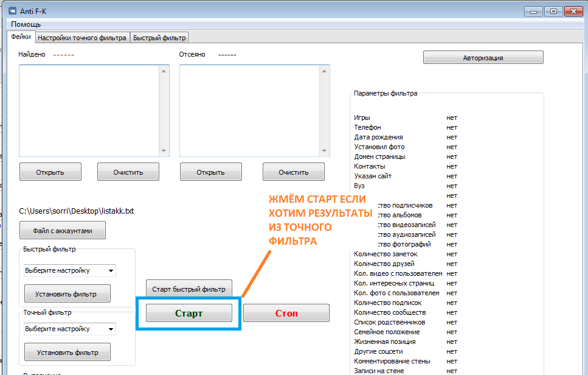Click the Количество подписок parameter
The width and height of the screenshot is (588, 375).
tap(388, 303)
